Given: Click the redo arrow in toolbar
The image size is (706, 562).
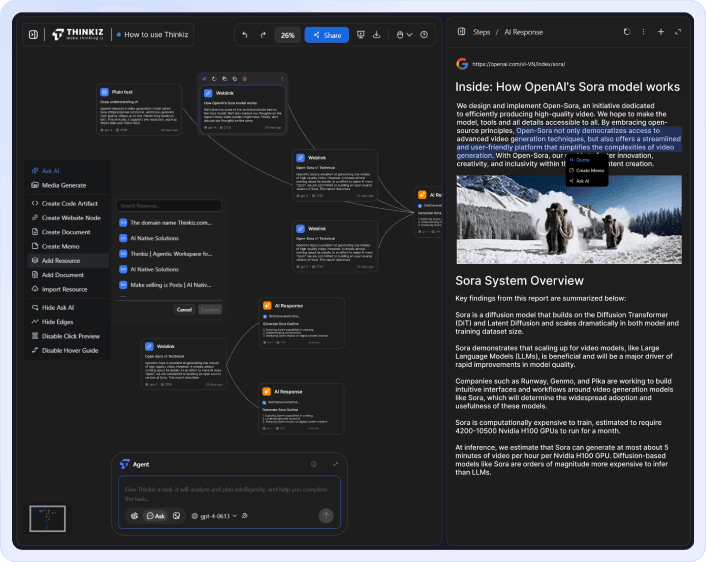Looking at the screenshot, I should tap(263, 35).
